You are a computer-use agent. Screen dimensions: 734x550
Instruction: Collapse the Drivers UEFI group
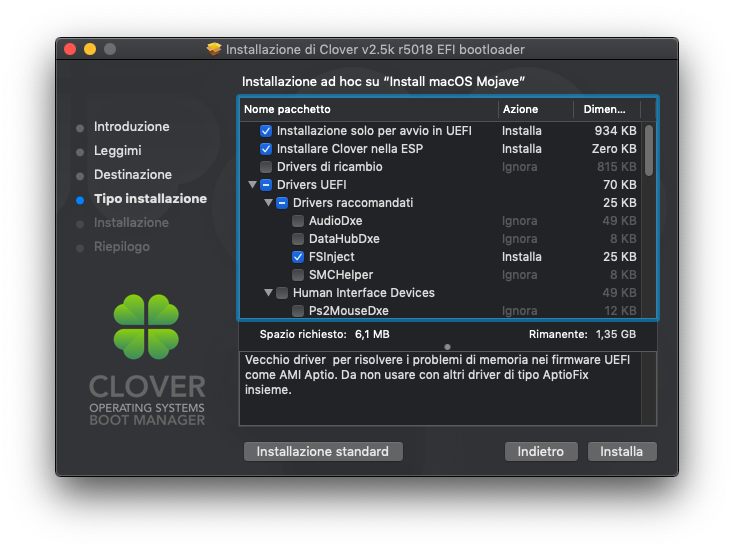(x=252, y=184)
